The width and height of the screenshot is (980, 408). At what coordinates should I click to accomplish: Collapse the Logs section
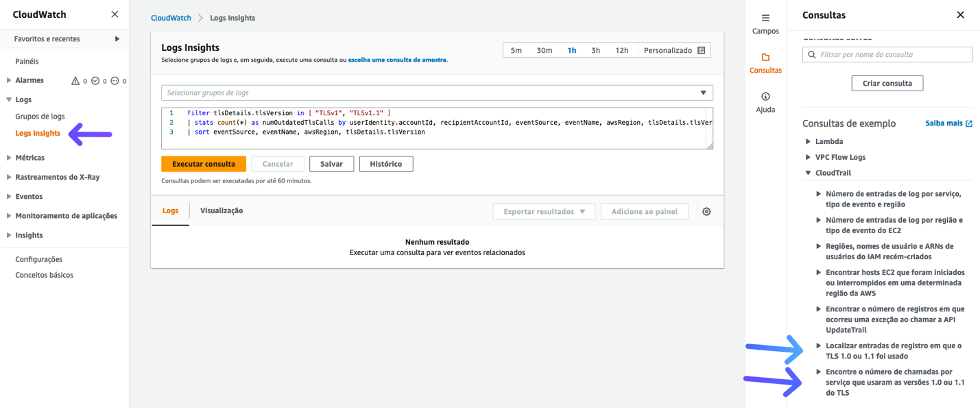coord(9,99)
